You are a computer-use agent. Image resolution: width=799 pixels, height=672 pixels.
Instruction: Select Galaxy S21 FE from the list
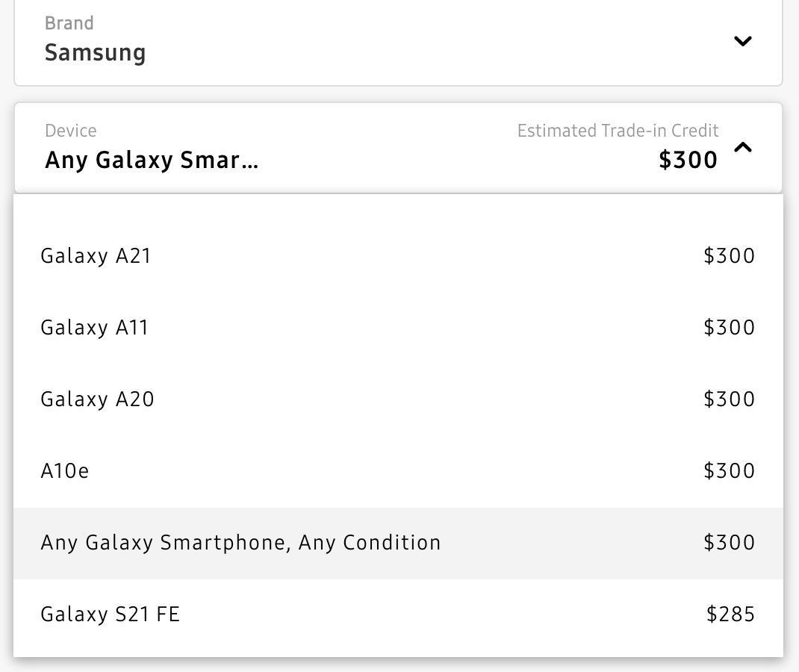click(110, 615)
